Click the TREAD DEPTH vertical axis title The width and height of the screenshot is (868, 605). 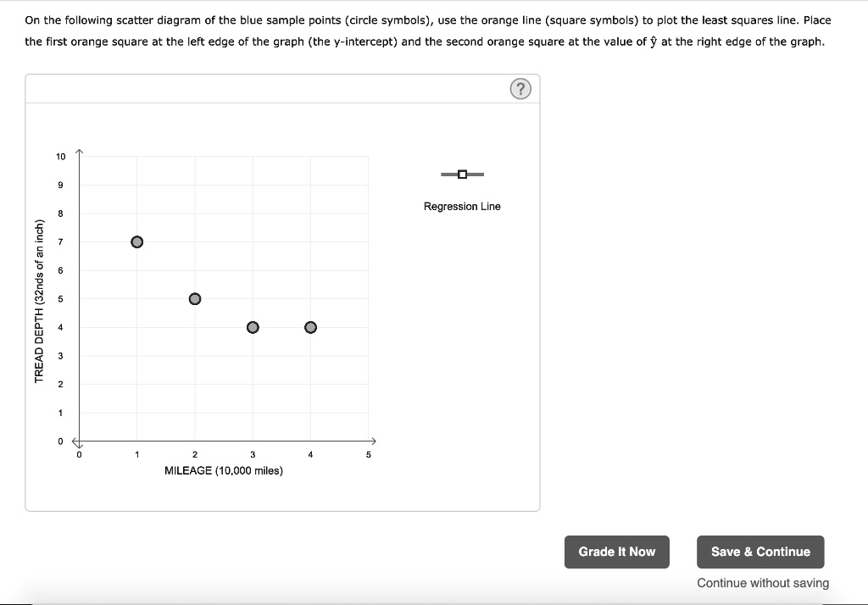coord(39,301)
